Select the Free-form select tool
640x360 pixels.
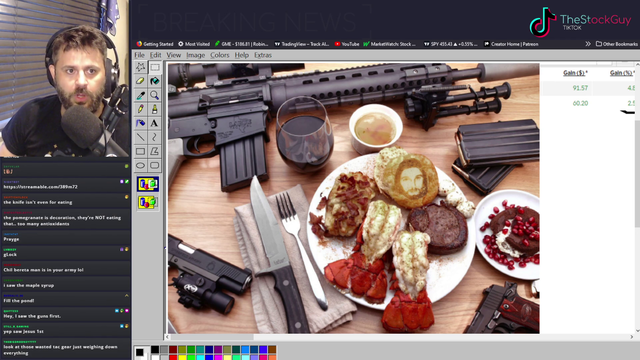coord(140,67)
